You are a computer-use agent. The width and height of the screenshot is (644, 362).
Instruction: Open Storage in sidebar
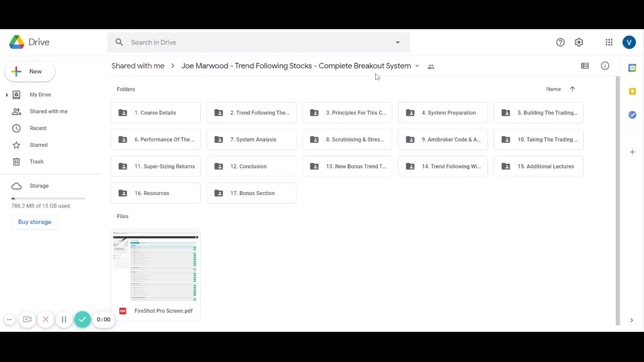tap(39, 186)
